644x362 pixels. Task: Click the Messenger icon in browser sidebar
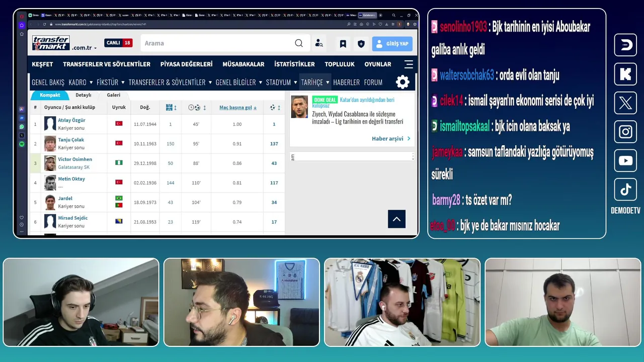click(x=22, y=118)
